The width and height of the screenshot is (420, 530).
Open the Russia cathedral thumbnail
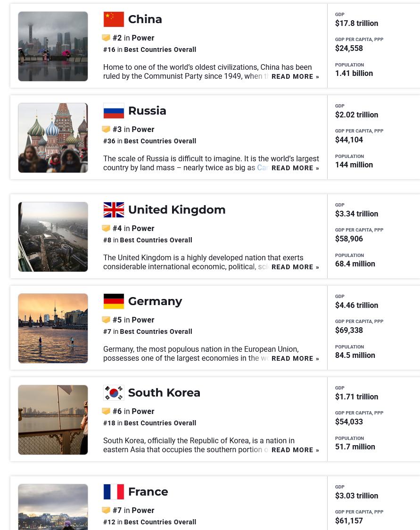[53, 138]
